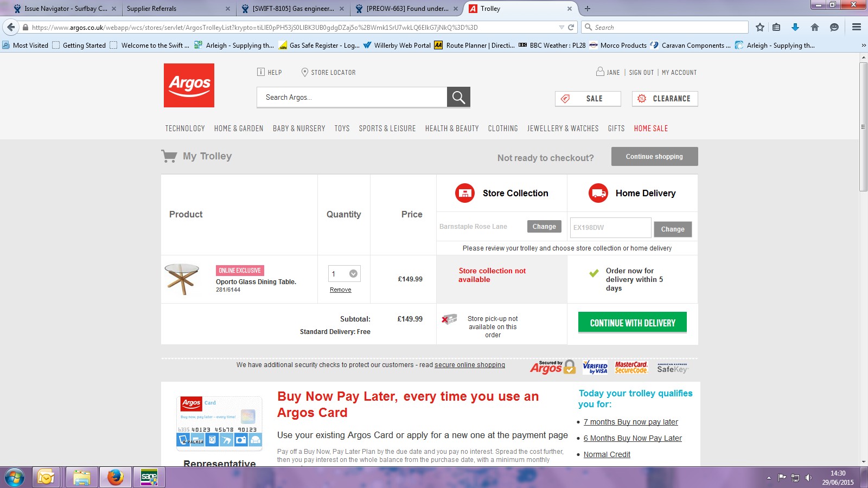Click Firefox back arrow button
This screenshot has width=868, height=488.
pyautogui.click(x=11, y=27)
